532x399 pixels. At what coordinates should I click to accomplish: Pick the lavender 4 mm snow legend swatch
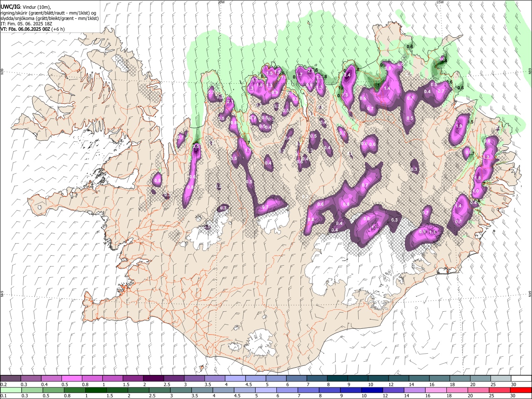(x=235, y=378)
